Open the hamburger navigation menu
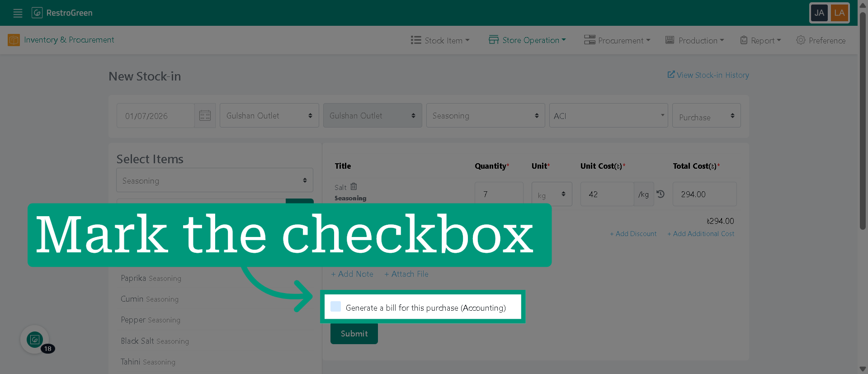The width and height of the screenshot is (868, 374). 18,13
